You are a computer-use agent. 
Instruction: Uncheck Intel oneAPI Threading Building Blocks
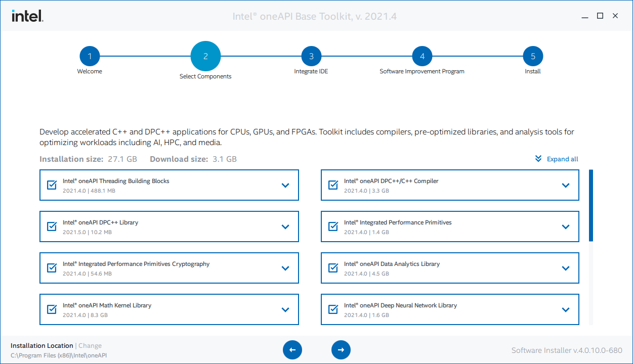point(52,185)
